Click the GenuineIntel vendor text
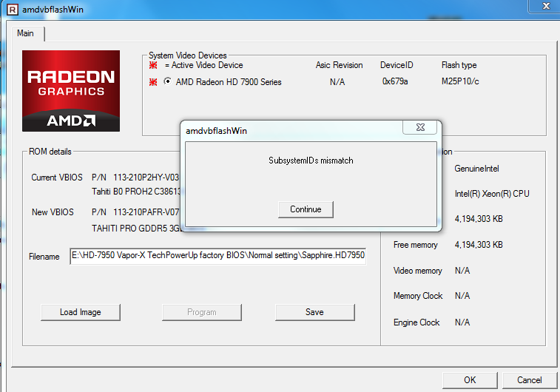560x392 pixels. click(x=476, y=169)
